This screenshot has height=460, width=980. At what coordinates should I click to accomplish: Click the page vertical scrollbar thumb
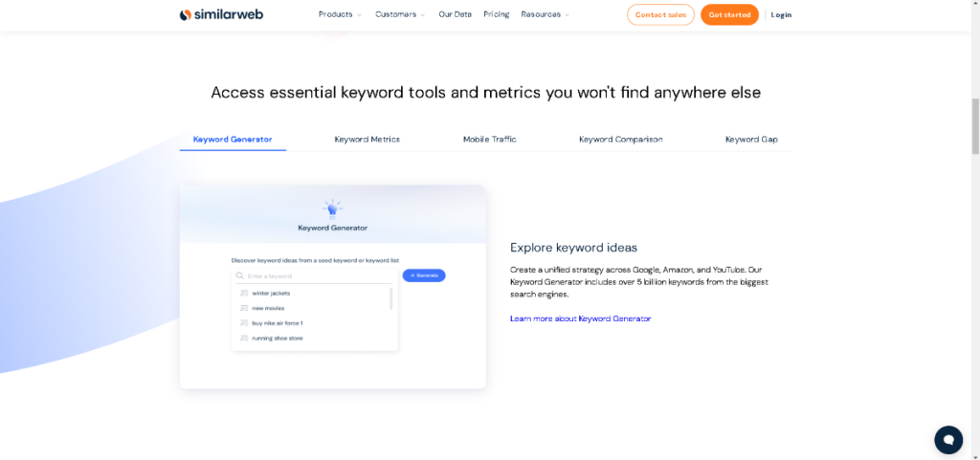coord(975,126)
